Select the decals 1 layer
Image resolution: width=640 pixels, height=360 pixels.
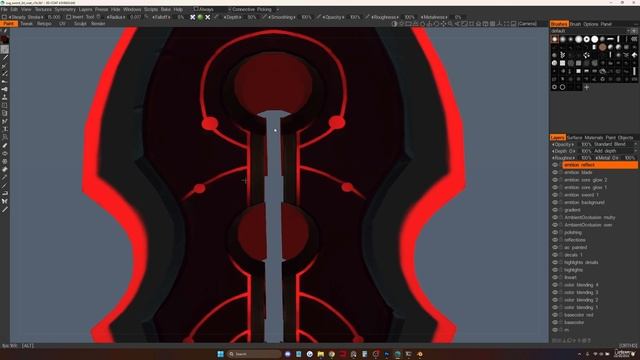573,255
